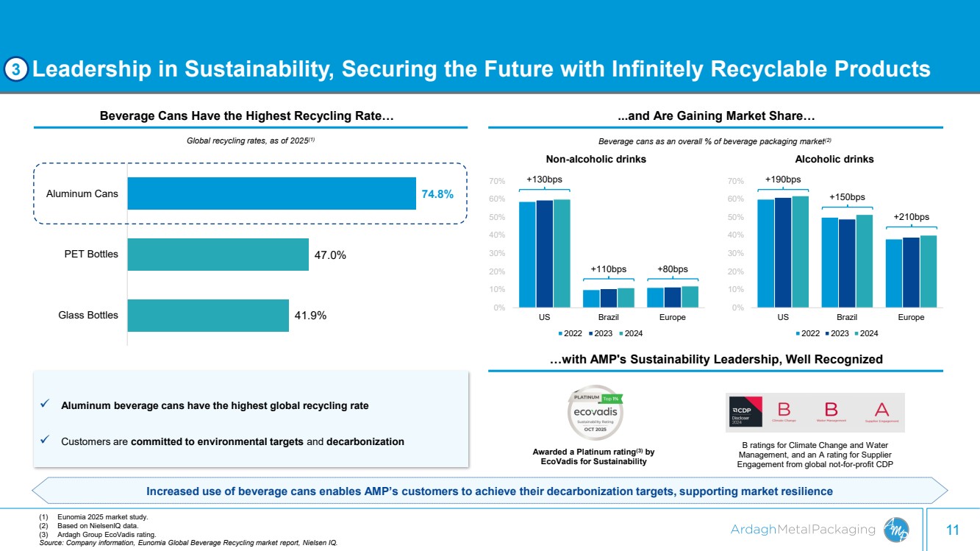Click the +210bps label over Europe bars
This screenshot has height=551, width=980.
pos(911,217)
